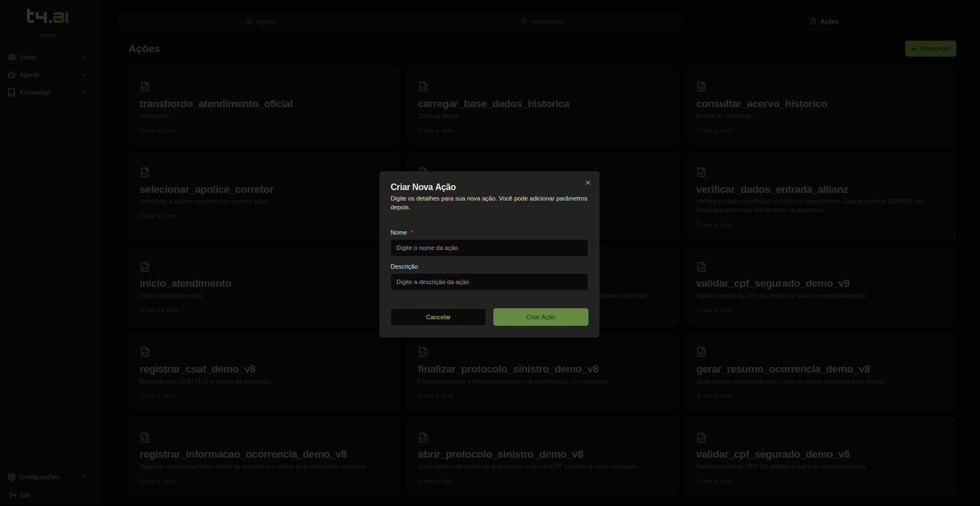
Task: Focus the Nome input field
Action: pyautogui.click(x=489, y=248)
